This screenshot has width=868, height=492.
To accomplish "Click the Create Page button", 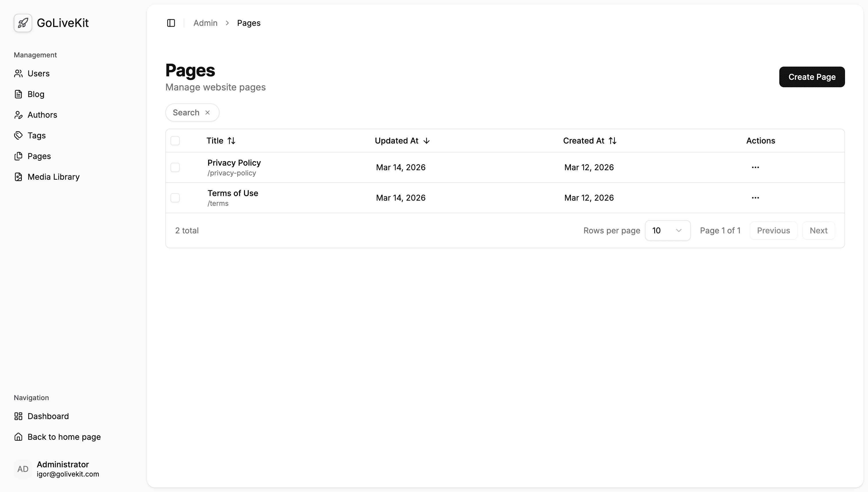I will 811,77.
